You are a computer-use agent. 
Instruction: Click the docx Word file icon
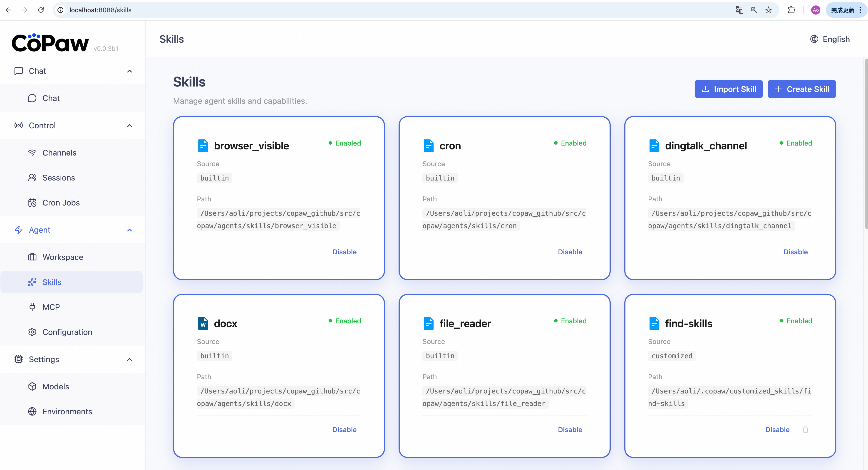click(x=203, y=324)
